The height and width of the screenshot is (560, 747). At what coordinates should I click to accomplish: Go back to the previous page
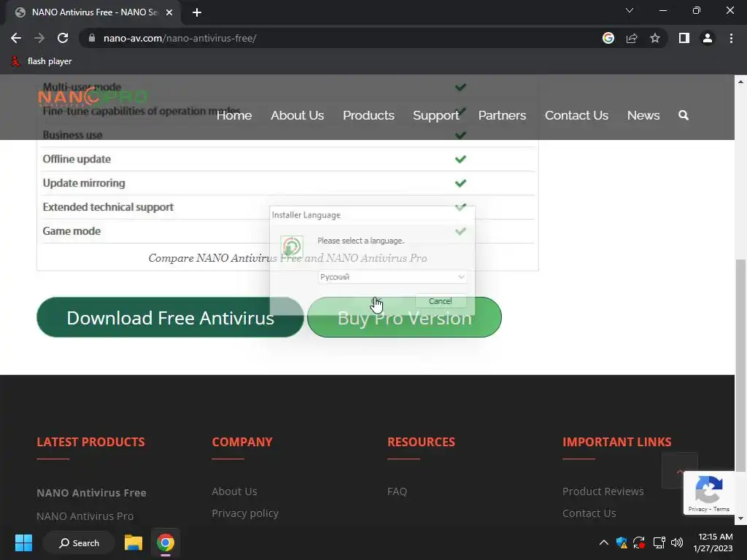(x=16, y=38)
